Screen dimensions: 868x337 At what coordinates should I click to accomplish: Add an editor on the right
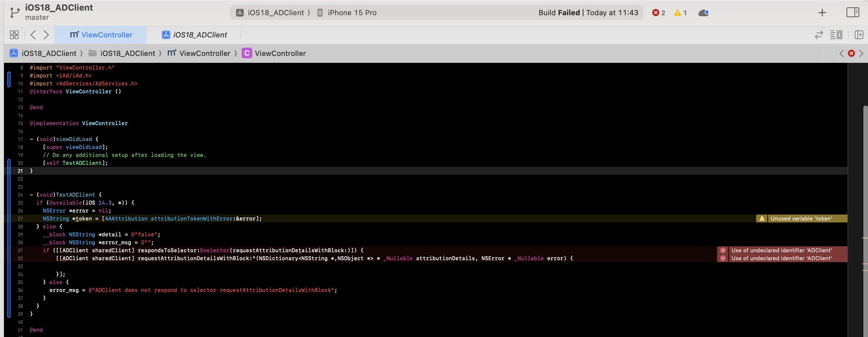(x=859, y=35)
